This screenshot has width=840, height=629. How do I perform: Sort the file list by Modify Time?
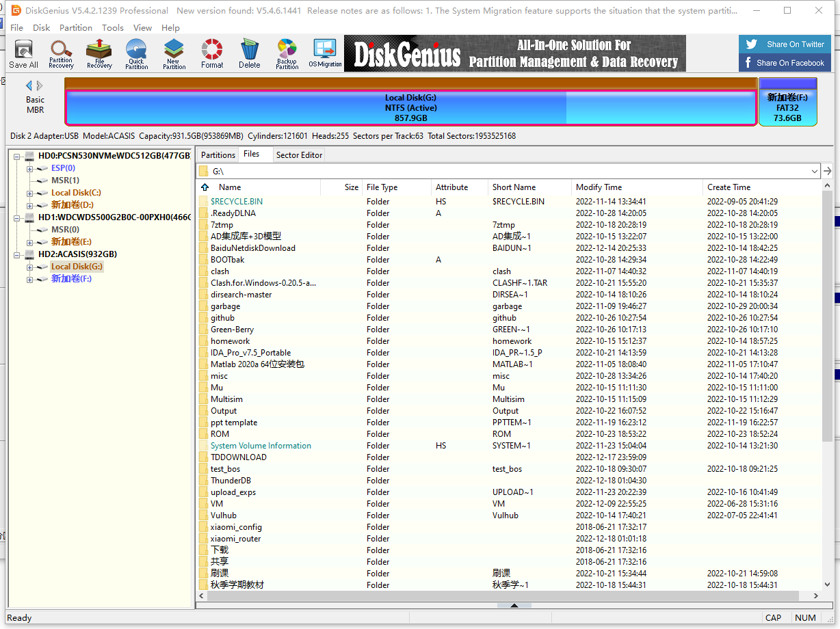599,187
